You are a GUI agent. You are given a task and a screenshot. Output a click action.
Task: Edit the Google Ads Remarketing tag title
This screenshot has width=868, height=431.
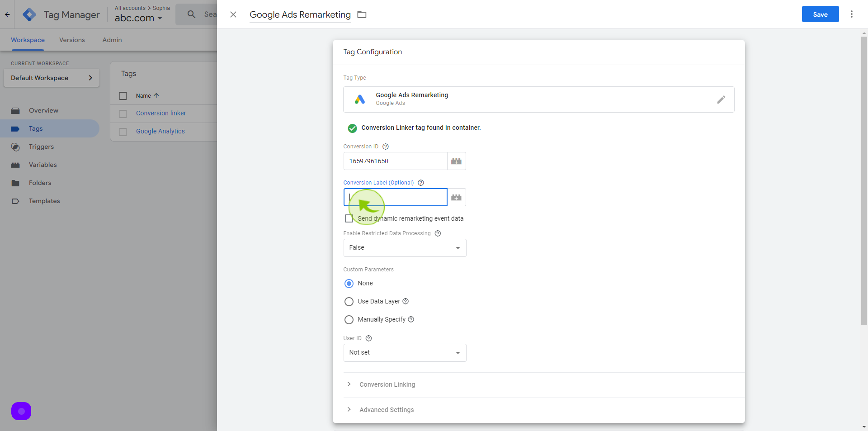(300, 14)
